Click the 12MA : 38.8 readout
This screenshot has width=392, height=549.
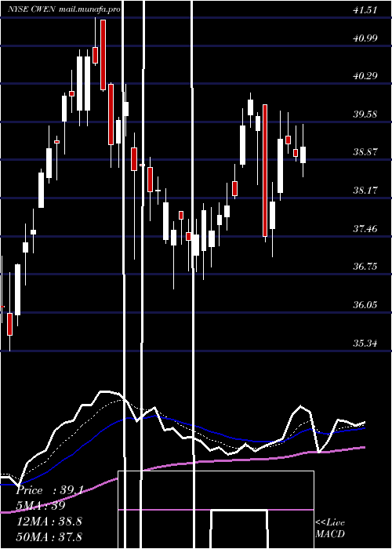49,521
